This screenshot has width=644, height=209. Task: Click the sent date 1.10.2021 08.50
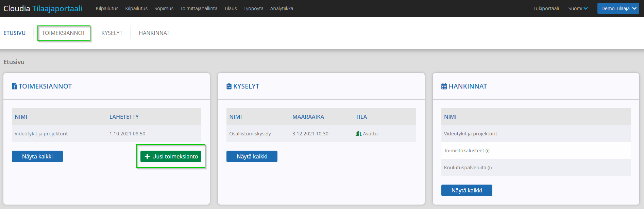pyautogui.click(x=128, y=134)
